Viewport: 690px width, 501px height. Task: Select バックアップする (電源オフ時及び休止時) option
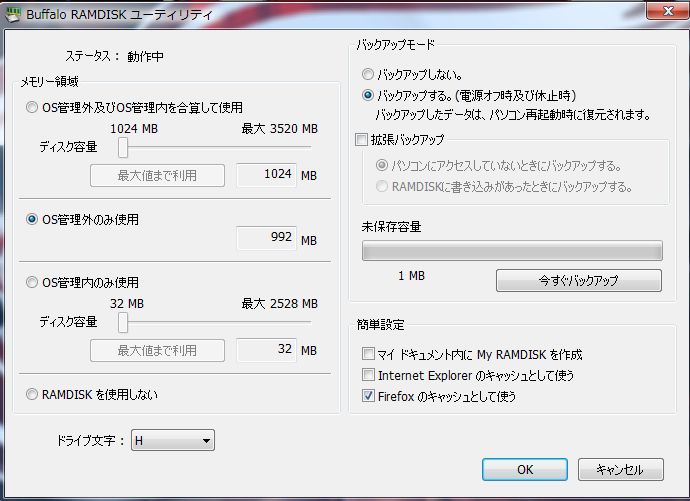click(x=368, y=95)
